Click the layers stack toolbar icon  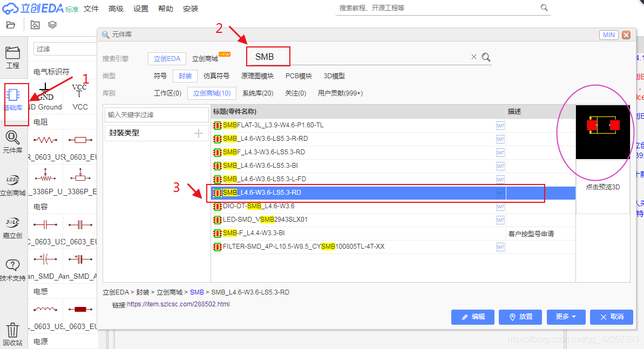pos(52,25)
